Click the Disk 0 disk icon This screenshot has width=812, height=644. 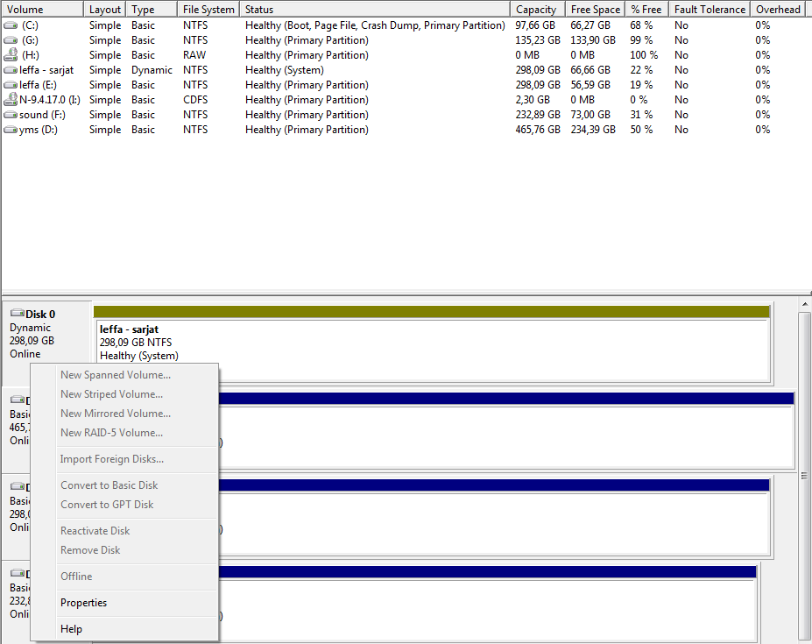pos(18,313)
